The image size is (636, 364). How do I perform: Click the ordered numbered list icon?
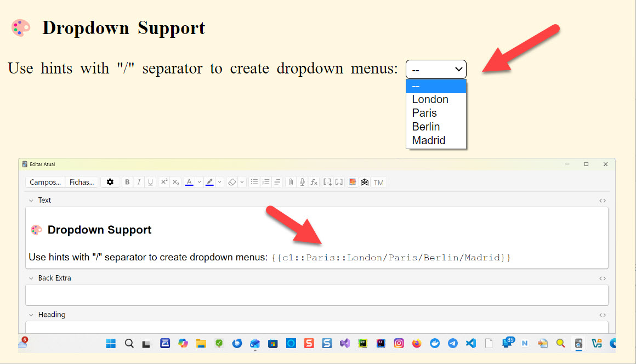tap(266, 182)
